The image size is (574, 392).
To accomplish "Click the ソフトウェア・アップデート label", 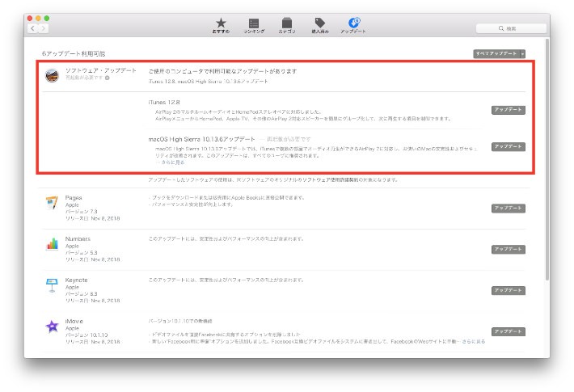I will (101, 70).
